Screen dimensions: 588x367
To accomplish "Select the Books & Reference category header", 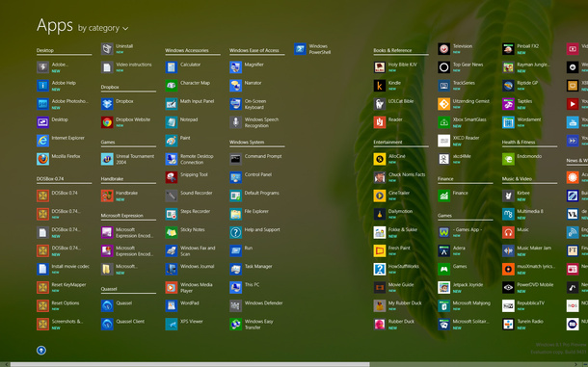I will pos(392,50).
